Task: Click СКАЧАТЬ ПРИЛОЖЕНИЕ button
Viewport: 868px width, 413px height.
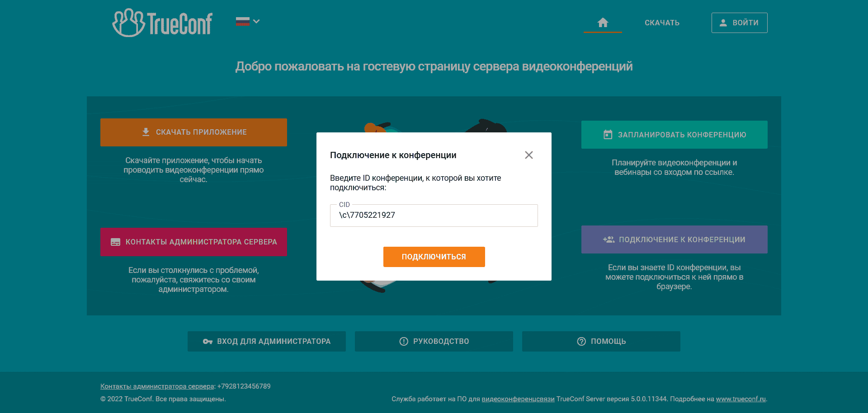Action: coord(193,132)
